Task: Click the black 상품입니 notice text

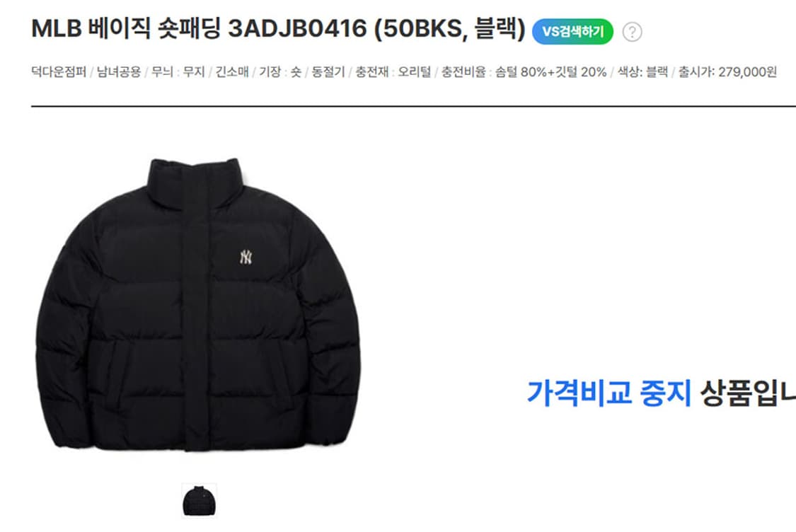Action: tap(748, 393)
